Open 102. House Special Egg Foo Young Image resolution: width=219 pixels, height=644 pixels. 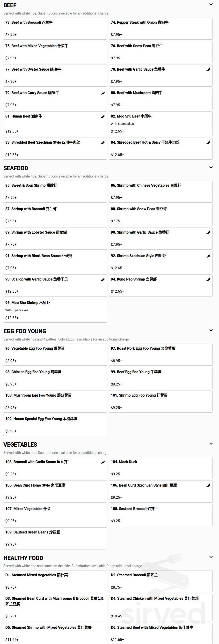(x=55, y=425)
